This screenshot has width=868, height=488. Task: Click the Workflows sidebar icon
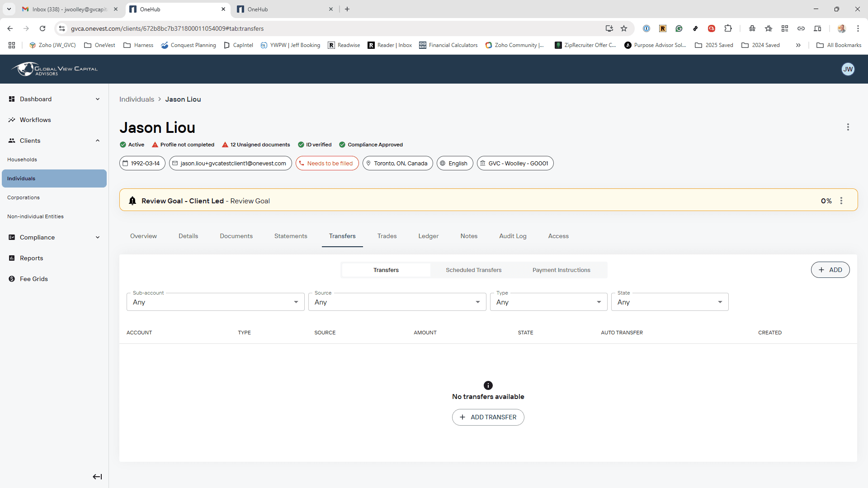click(x=12, y=120)
